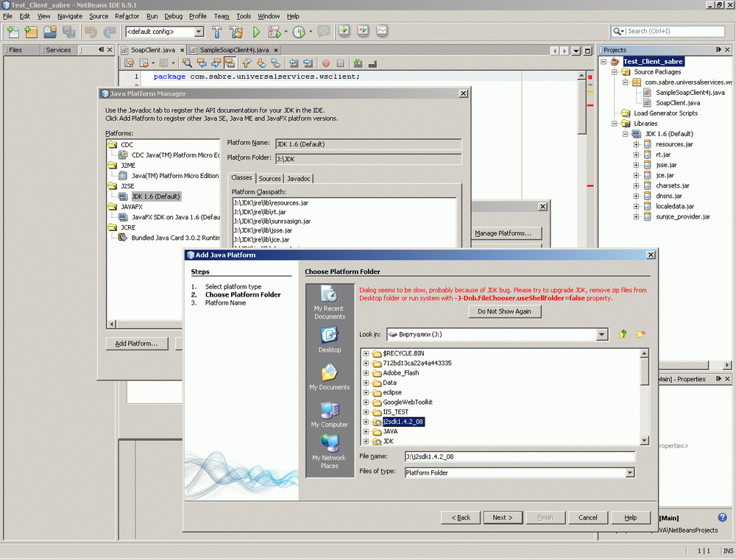Open the Look in drive dropdown
The height and width of the screenshot is (560, 736).
point(602,334)
